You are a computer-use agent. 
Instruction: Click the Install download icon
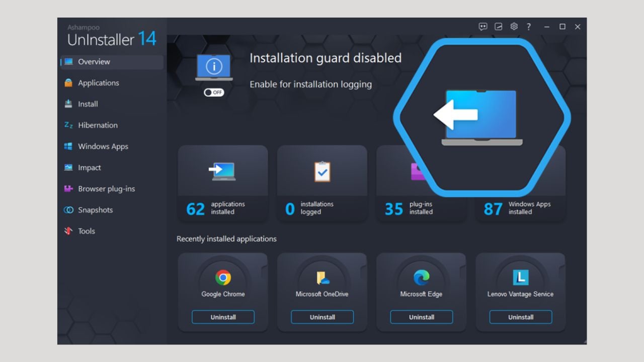coord(68,104)
